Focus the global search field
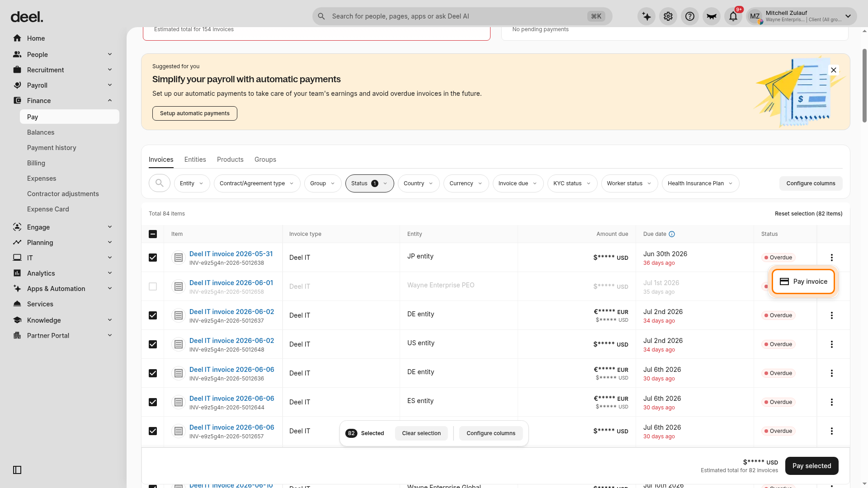The height and width of the screenshot is (488, 868). click(x=462, y=16)
